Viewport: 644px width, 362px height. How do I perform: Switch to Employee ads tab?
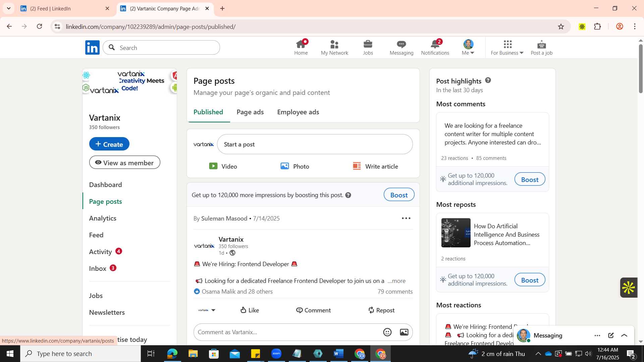pyautogui.click(x=298, y=112)
